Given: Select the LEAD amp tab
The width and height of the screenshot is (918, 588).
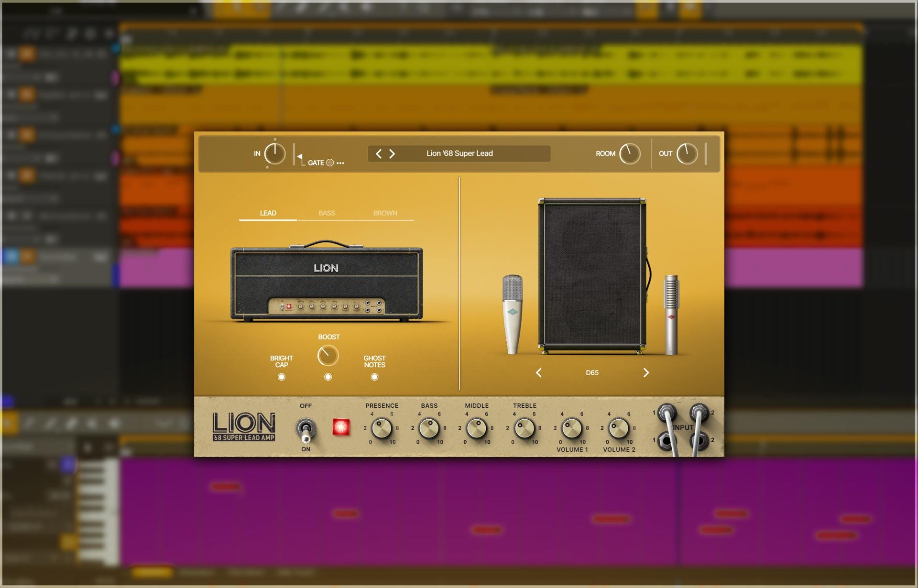Looking at the screenshot, I should pyautogui.click(x=268, y=213).
